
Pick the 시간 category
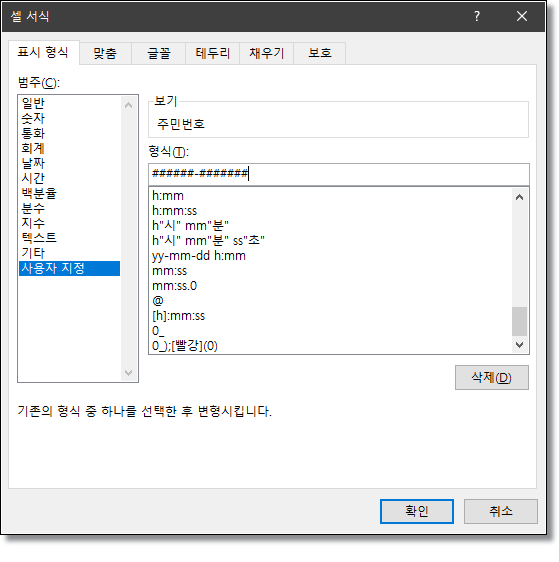(x=70, y=178)
